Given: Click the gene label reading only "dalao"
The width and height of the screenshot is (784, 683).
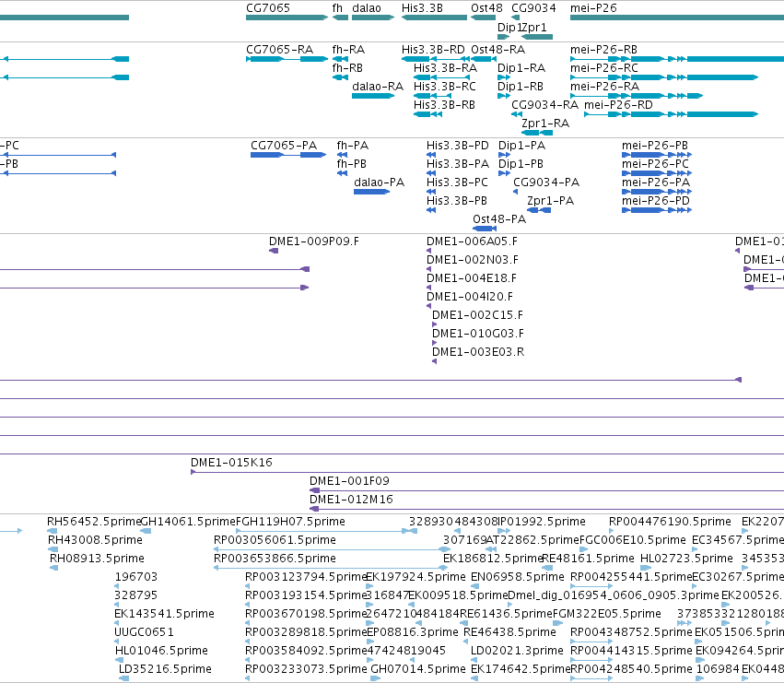Looking at the screenshot, I should (x=367, y=8).
